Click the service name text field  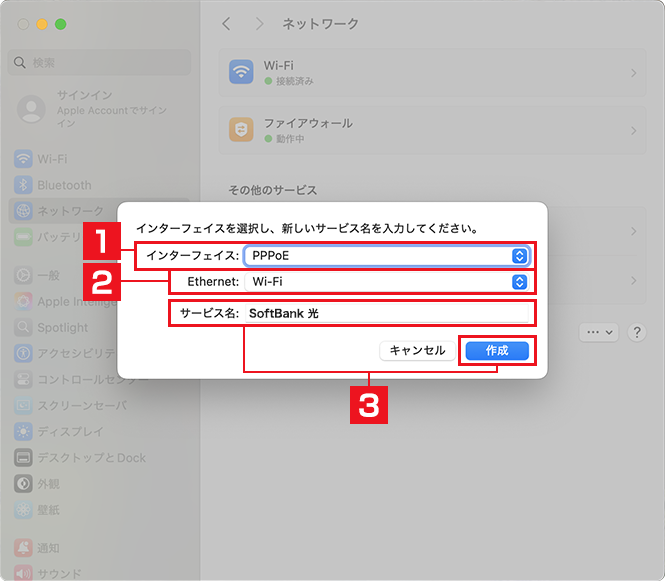[x=387, y=313]
